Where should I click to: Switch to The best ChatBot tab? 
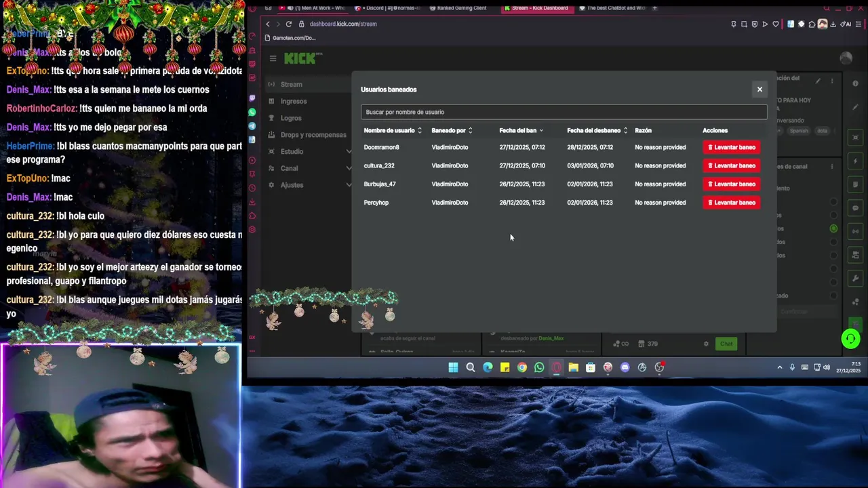coord(612,8)
